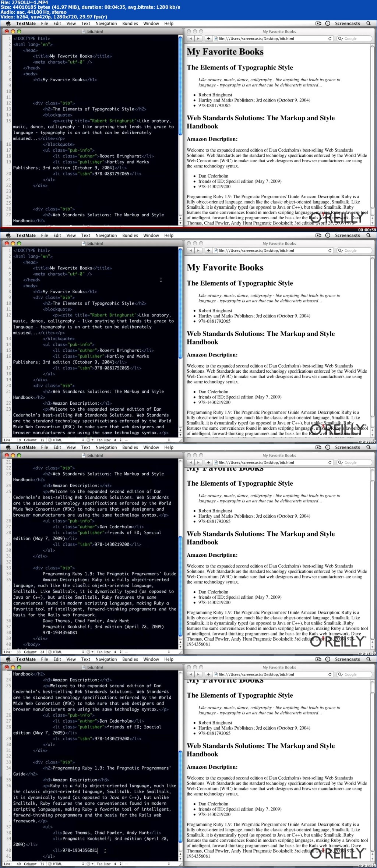Click bib.html document icon in 00:00:58 frame title
The width and height of the screenshot is (377, 868).
pyautogui.click(x=84, y=32)
